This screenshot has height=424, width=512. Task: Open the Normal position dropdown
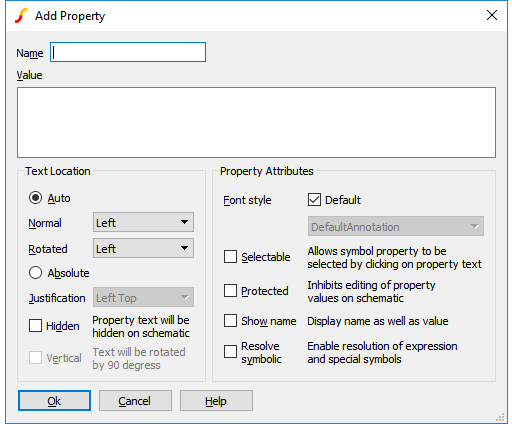(x=143, y=222)
